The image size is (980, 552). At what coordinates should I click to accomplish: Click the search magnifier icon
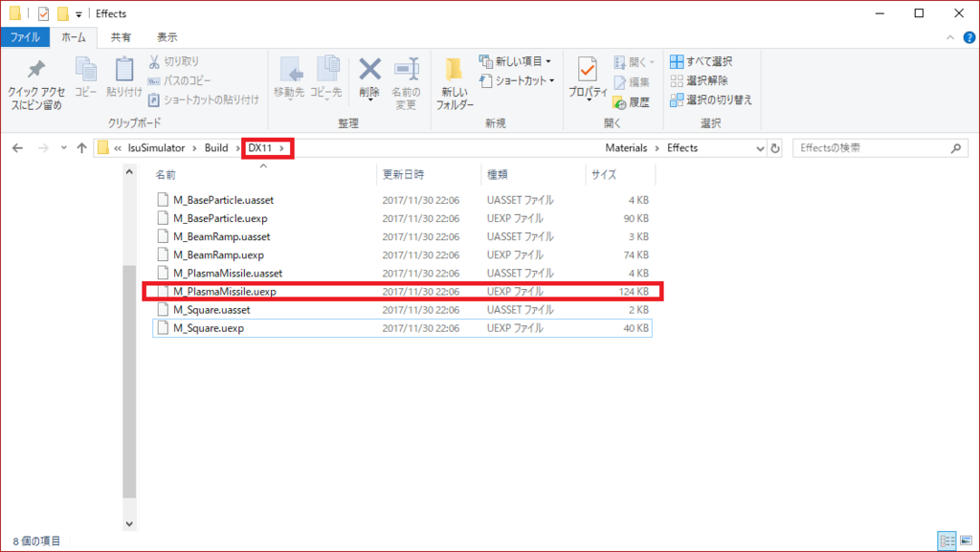pyautogui.click(x=956, y=148)
